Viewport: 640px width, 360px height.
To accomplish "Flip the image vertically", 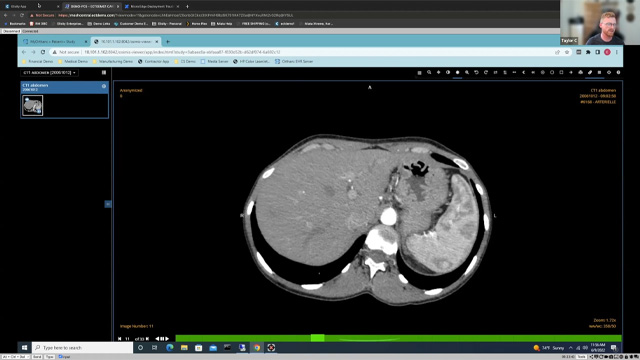I will (x=505, y=73).
